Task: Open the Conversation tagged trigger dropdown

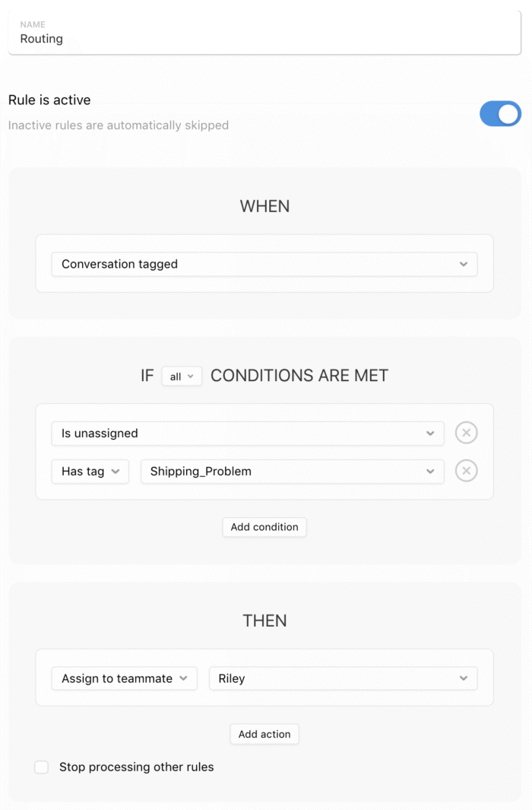Action: click(264, 264)
